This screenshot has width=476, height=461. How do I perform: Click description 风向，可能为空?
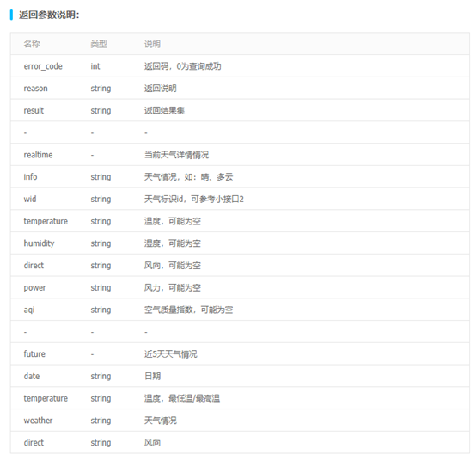[173, 266]
